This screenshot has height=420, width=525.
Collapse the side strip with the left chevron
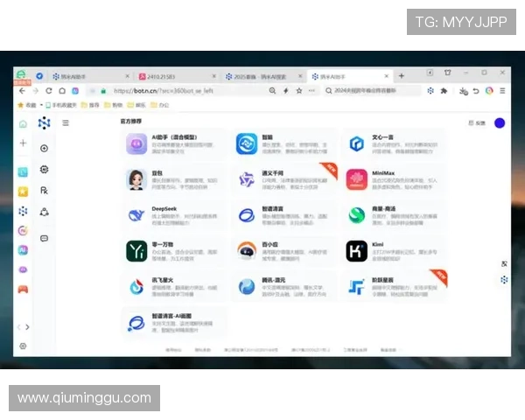(x=18, y=327)
